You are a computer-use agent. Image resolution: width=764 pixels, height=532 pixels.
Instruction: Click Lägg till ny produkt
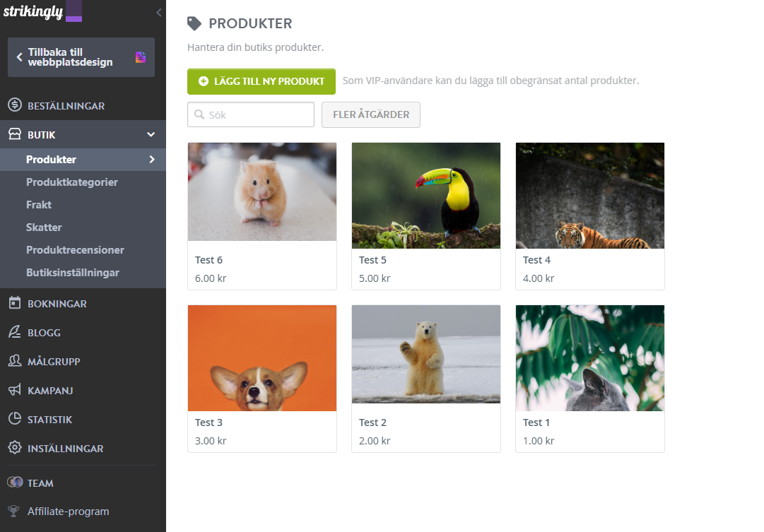click(x=261, y=81)
